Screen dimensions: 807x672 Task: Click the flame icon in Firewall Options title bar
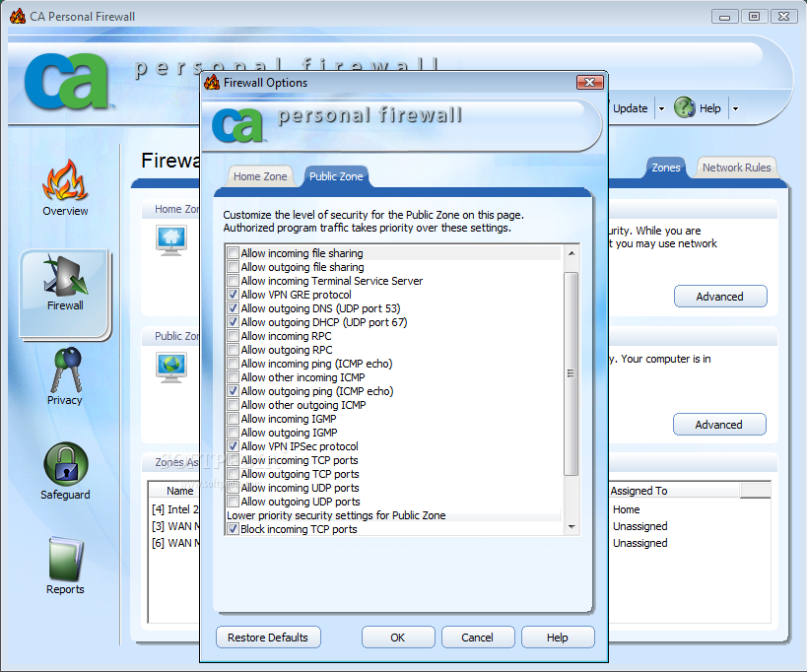point(212,83)
